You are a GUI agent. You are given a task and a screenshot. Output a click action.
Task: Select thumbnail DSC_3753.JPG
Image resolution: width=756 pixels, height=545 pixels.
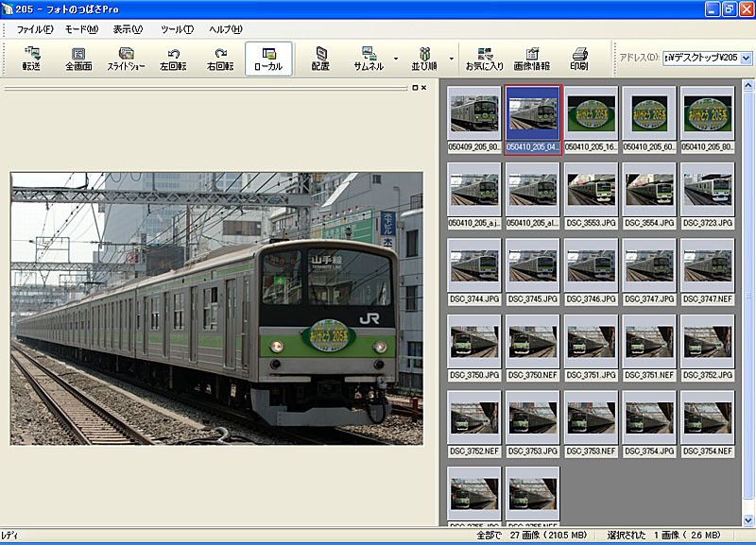532,424
